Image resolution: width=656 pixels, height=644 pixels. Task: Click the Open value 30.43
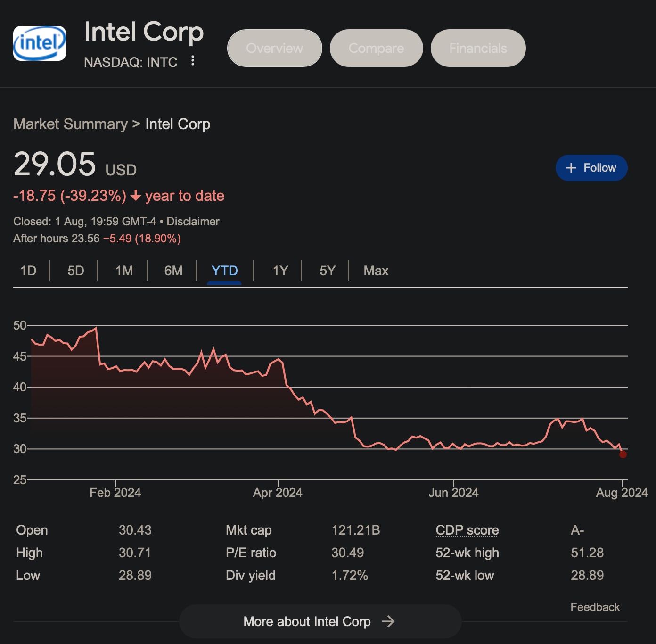click(x=135, y=530)
